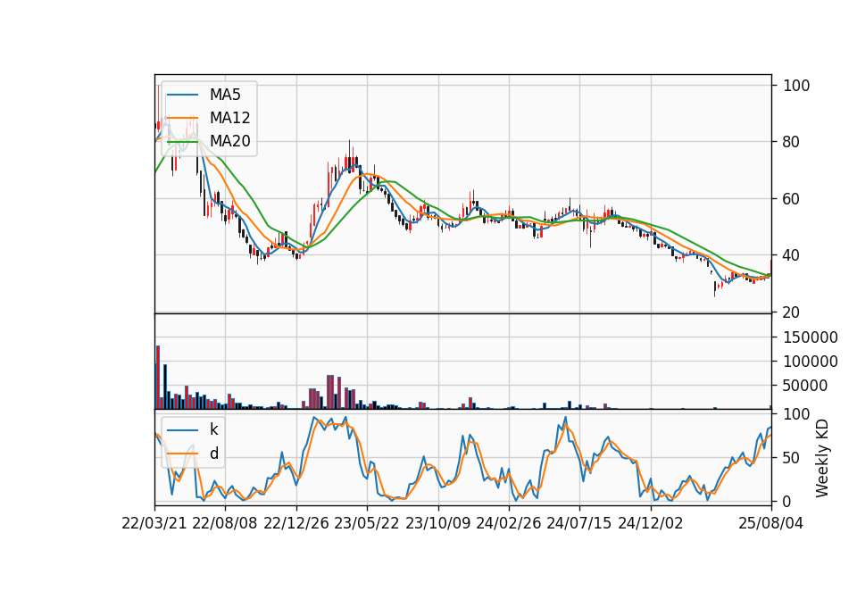Click the blue k legend line sample

(182, 430)
